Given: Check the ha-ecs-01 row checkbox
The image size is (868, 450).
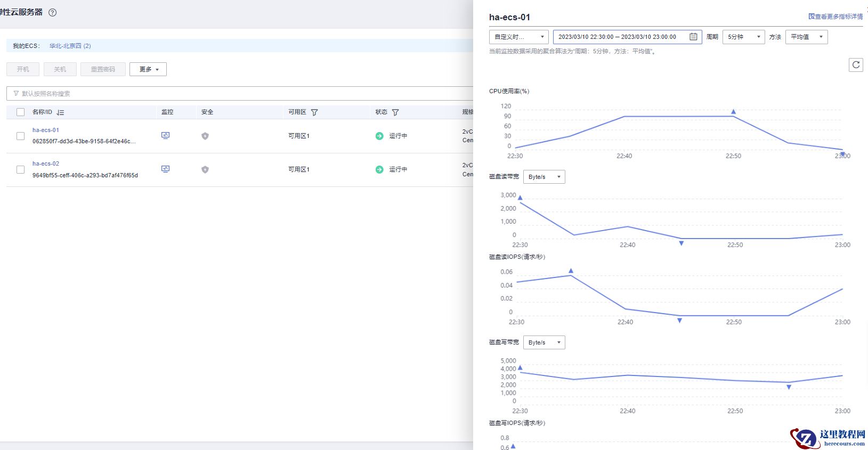Looking at the screenshot, I should (21, 136).
